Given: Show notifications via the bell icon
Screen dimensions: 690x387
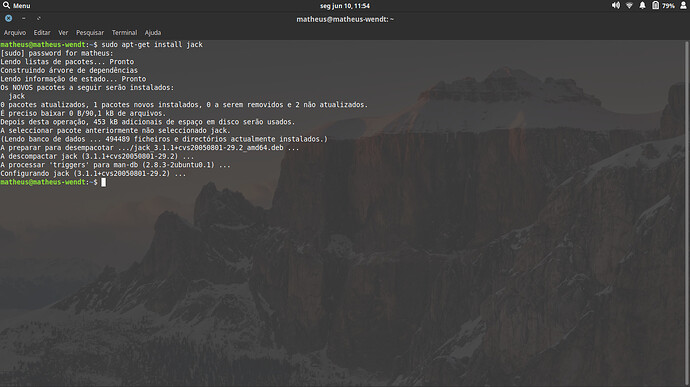Looking at the screenshot, I should pos(642,5).
